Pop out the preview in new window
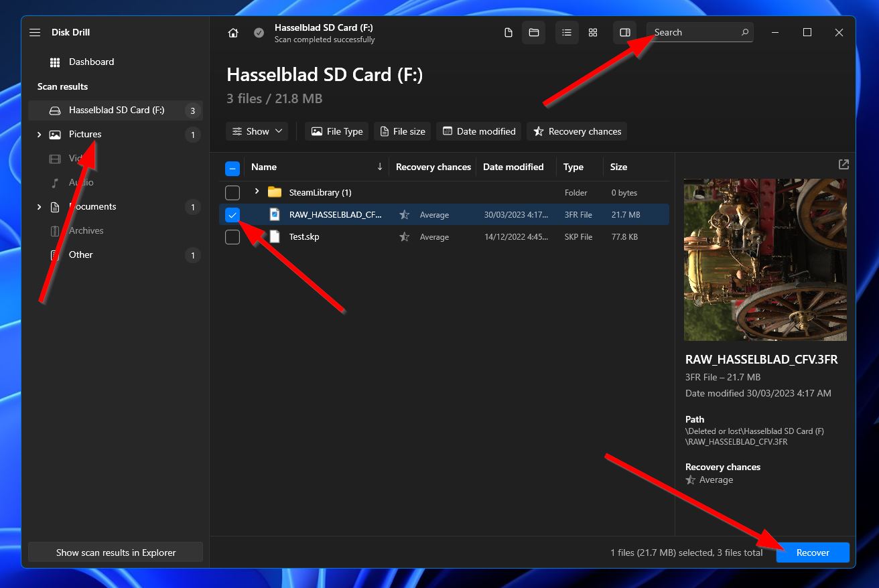The image size is (879, 588). tap(843, 165)
